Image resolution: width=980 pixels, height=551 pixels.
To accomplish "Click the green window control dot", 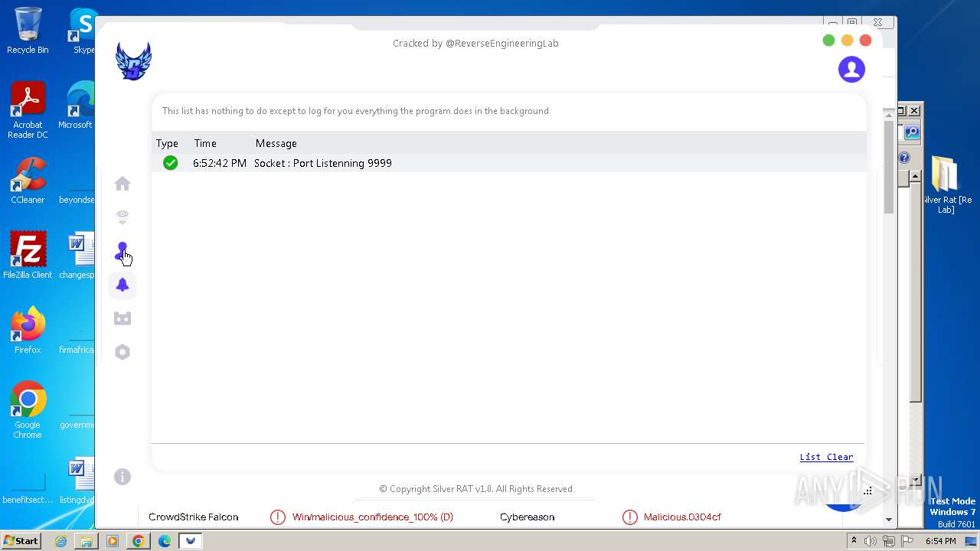I will pyautogui.click(x=828, y=41).
